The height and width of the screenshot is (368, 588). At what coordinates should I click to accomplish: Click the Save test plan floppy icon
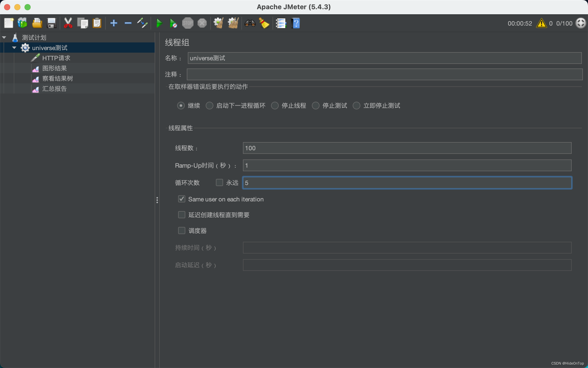point(52,23)
